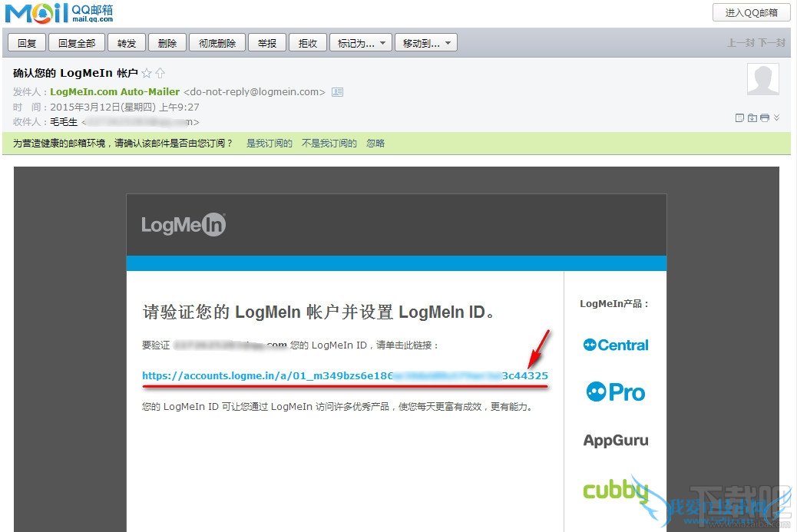Expand more options with double chevron
The image size is (797, 532).
click(x=776, y=118)
